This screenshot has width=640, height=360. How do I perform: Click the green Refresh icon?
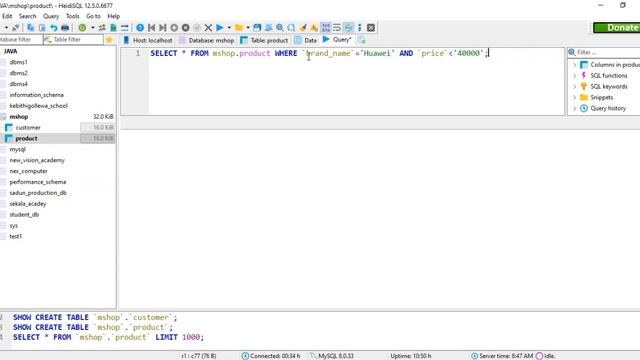(82, 28)
